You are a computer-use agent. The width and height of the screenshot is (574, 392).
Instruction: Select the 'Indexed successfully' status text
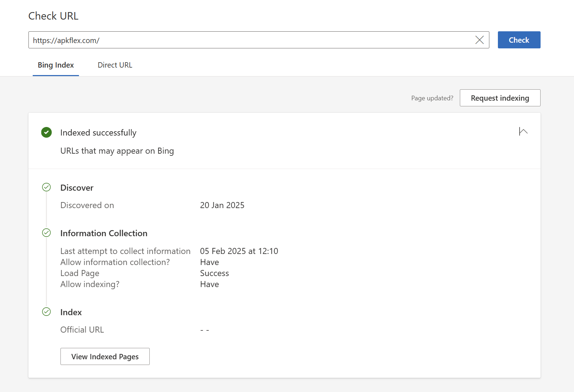(x=99, y=133)
